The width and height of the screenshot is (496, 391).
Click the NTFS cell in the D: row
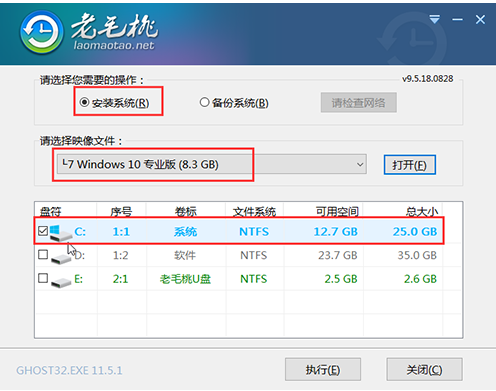[254, 255]
